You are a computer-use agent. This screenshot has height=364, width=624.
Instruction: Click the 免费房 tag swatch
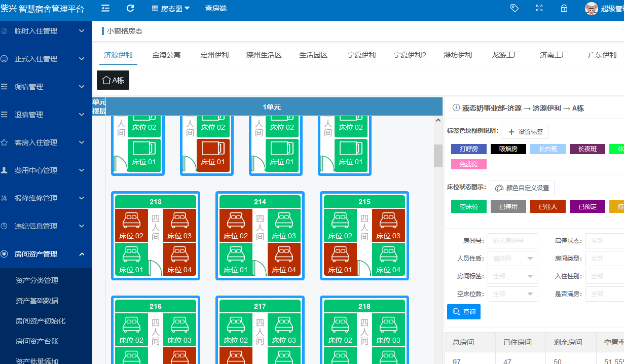click(x=469, y=164)
